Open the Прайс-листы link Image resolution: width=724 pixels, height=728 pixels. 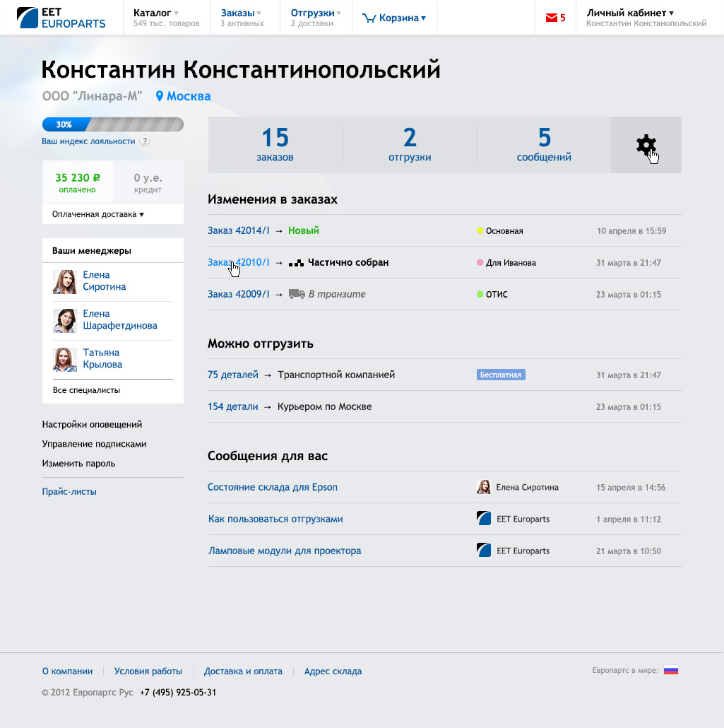69,492
